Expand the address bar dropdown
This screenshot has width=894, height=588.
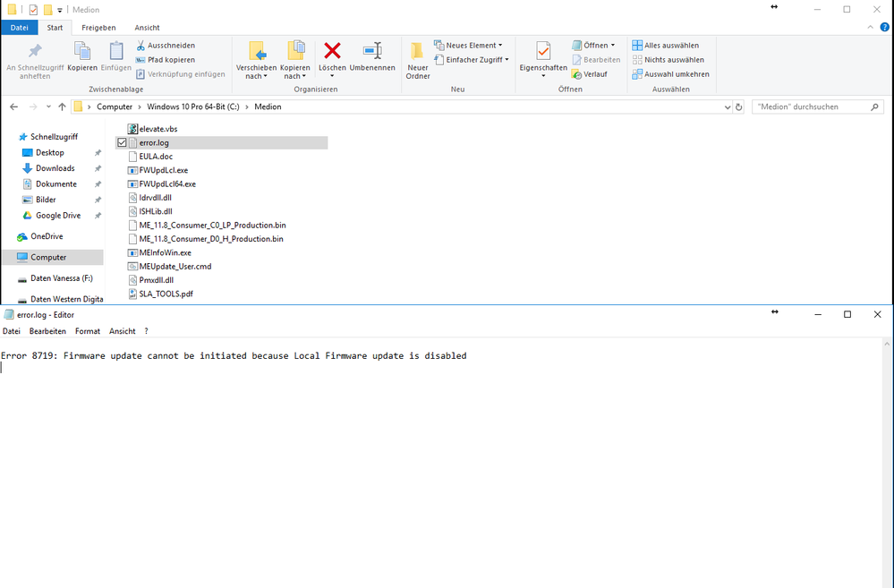click(x=728, y=107)
